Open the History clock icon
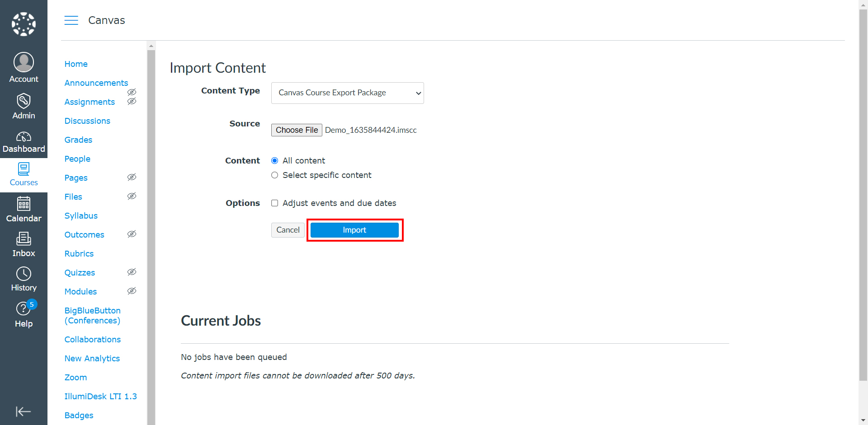Viewport: 868px width, 425px height. click(24, 274)
